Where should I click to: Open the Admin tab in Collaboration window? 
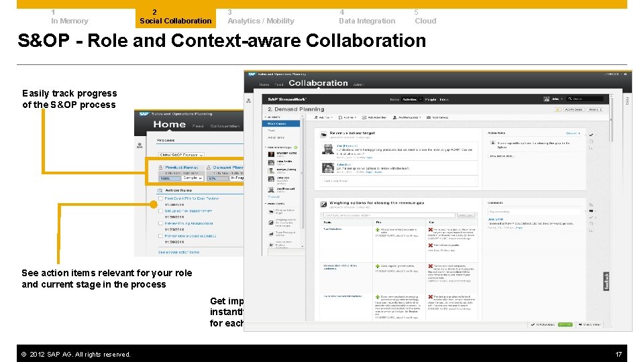tap(358, 84)
